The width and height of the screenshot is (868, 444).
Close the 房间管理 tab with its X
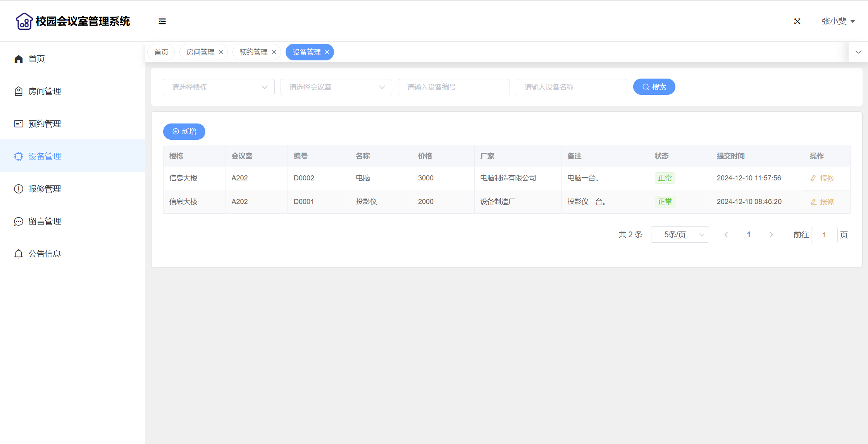tap(221, 52)
